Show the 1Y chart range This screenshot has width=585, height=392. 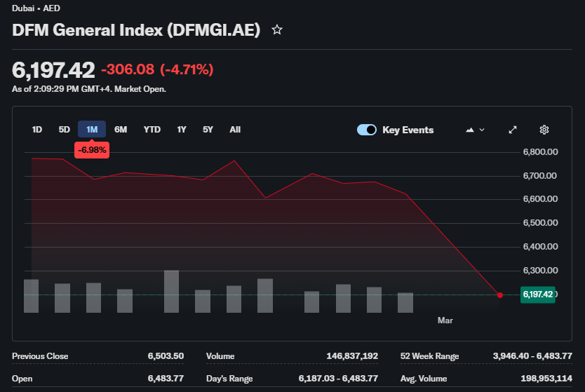[182, 130]
